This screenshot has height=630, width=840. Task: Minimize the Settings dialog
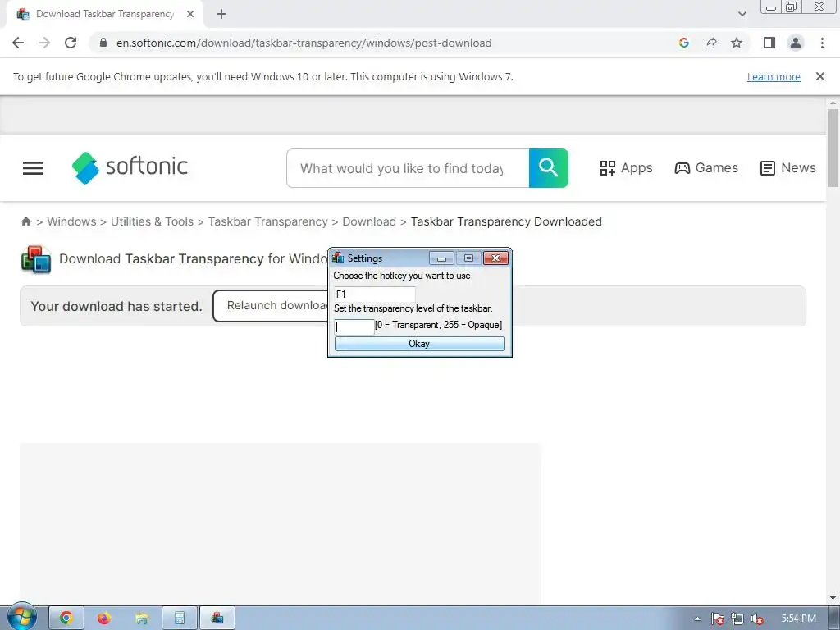pyautogui.click(x=441, y=258)
